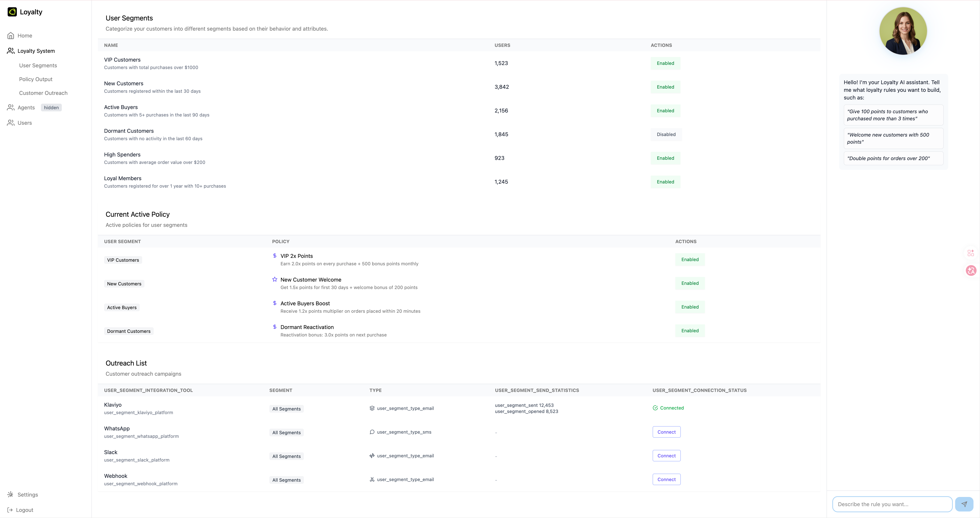
Task: Click the star icon beside New Customer Welcome
Action: click(x=275, y=279)
